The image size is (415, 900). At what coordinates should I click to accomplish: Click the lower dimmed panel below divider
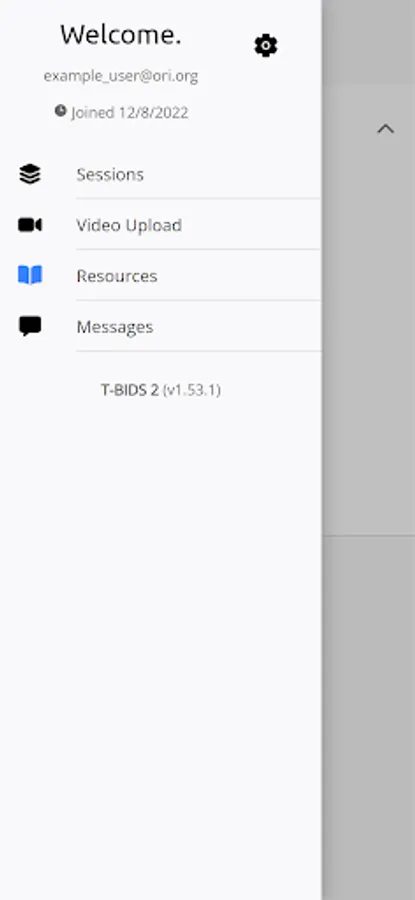[x=369, y=717]
